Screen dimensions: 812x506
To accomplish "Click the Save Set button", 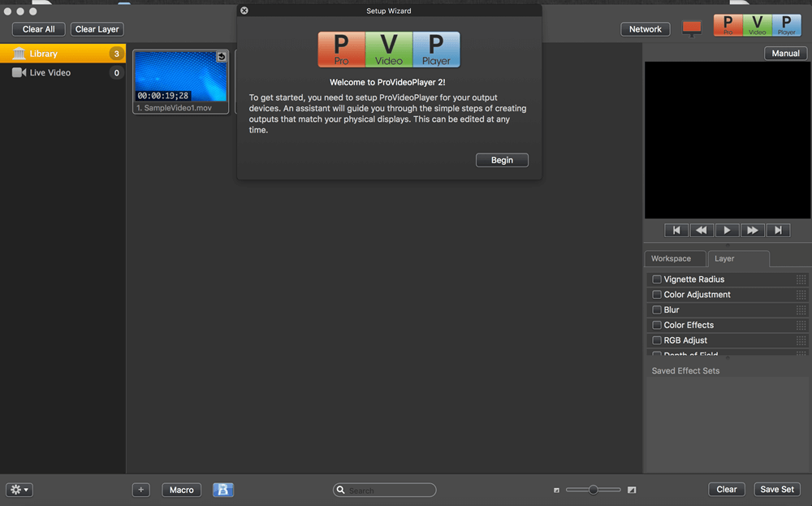I will click(777, 490).
